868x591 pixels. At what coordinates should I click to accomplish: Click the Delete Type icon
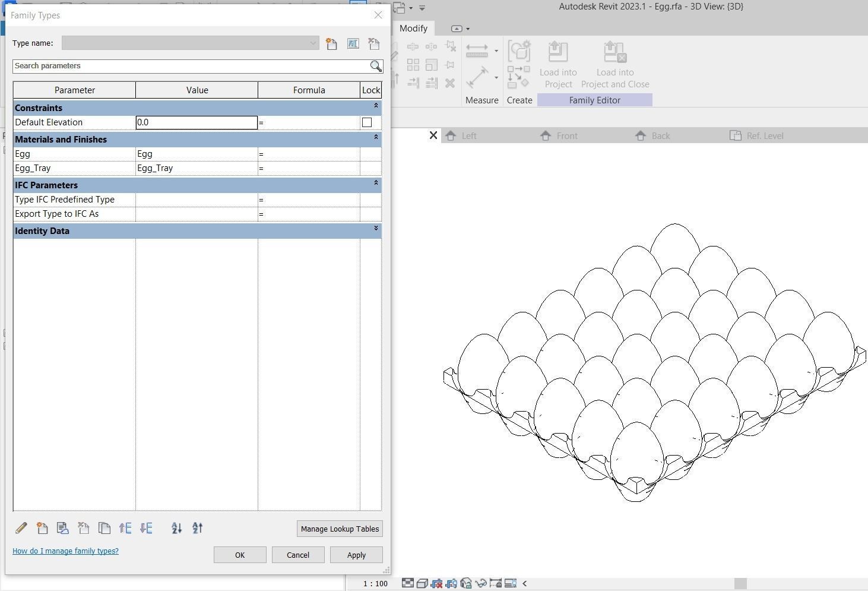[373, 43]
